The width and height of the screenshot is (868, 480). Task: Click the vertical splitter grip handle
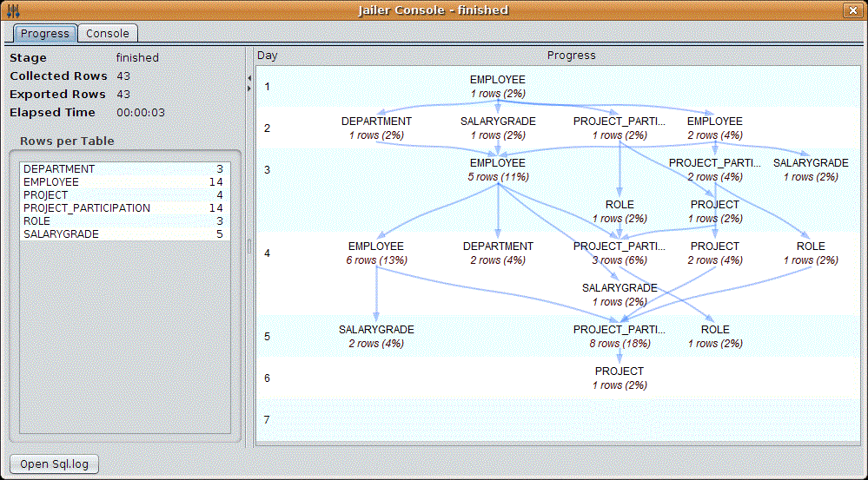[x=249, y=247]
